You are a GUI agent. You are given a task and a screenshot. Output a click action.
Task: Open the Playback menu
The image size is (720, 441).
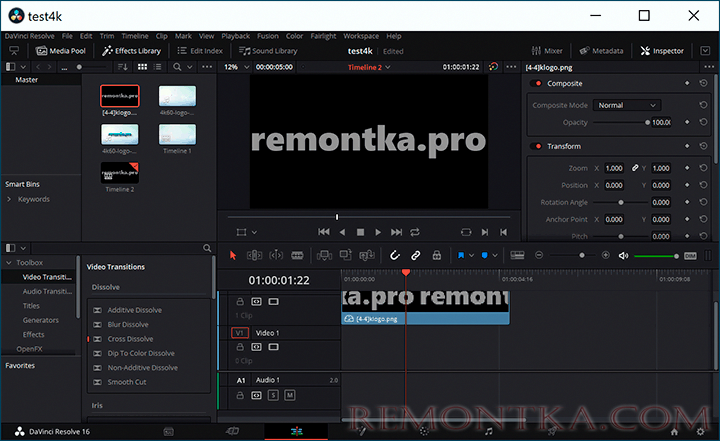coord(236,36)
